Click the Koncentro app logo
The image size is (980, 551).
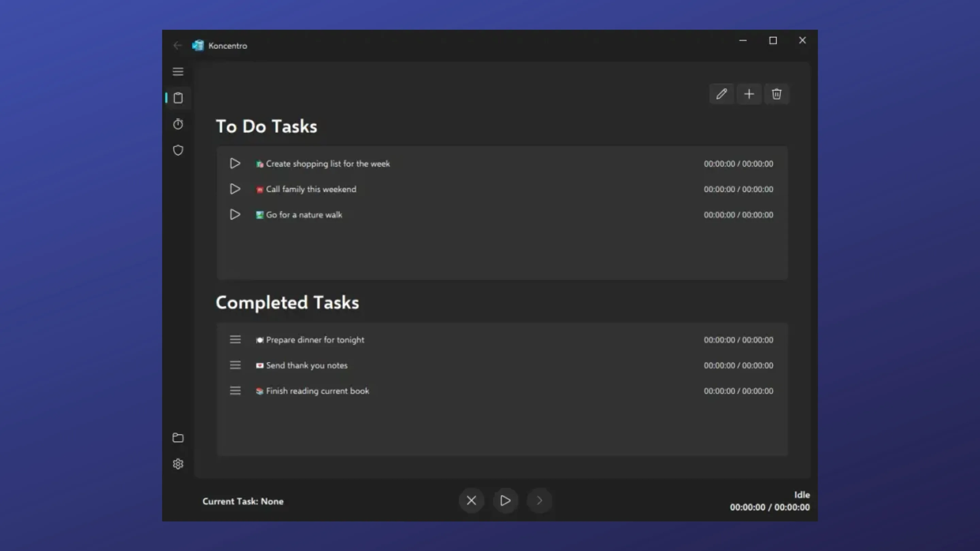coord(198,46)
